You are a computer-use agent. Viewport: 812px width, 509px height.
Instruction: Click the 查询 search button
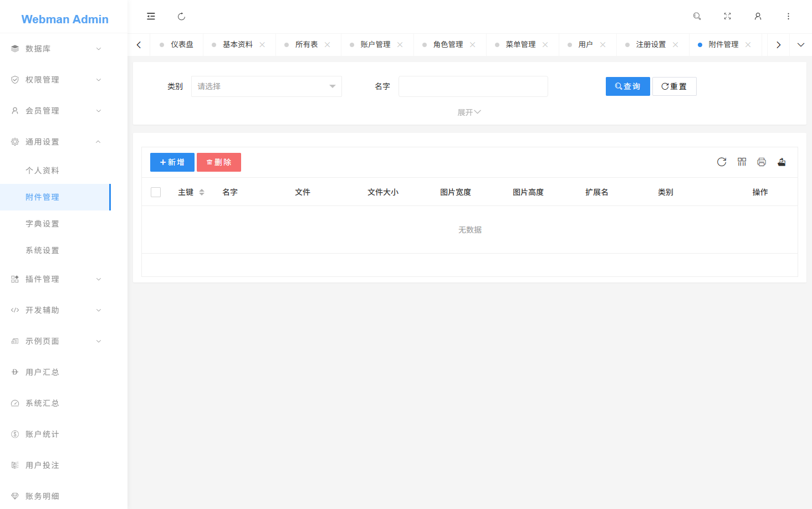click(627, 86)
